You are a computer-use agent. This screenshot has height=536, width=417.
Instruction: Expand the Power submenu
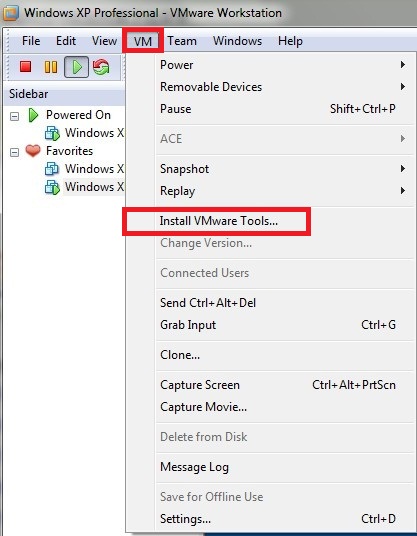click(x=285, y=65)
